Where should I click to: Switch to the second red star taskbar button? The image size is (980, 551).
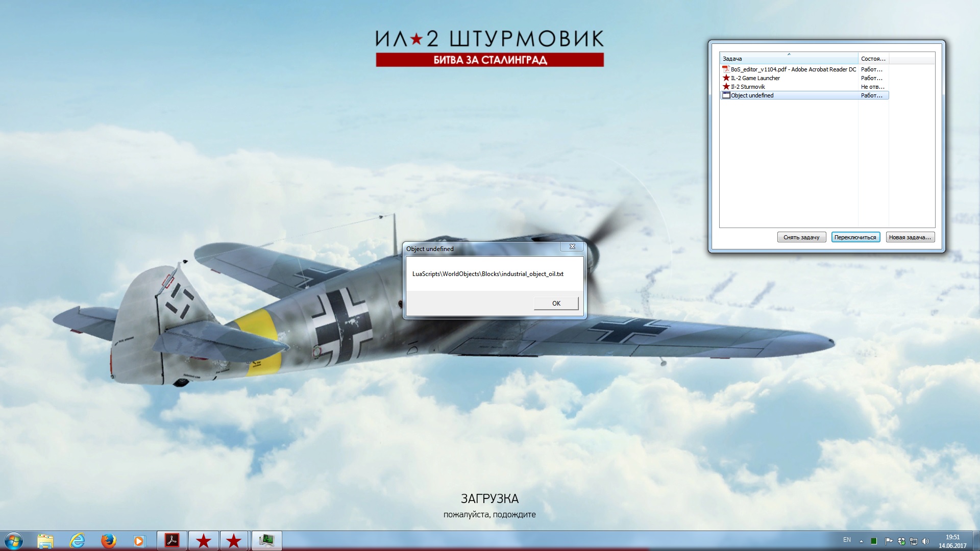click(234, 541)
